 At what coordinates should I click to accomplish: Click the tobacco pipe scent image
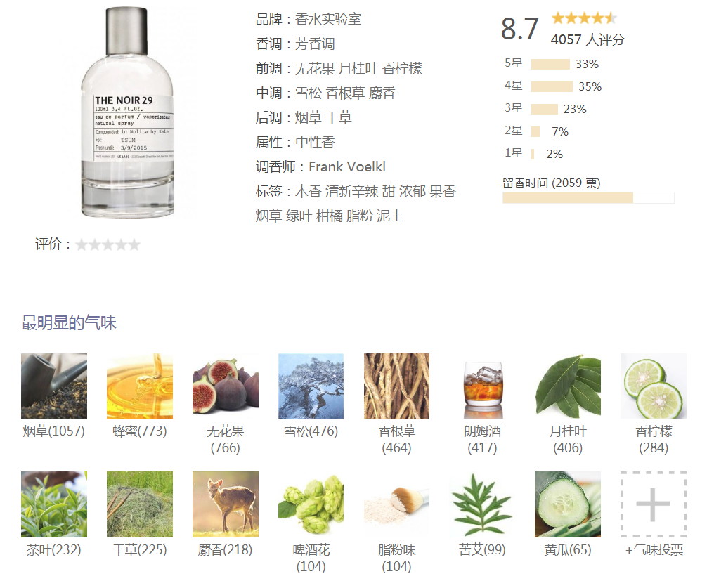[53, 386]
